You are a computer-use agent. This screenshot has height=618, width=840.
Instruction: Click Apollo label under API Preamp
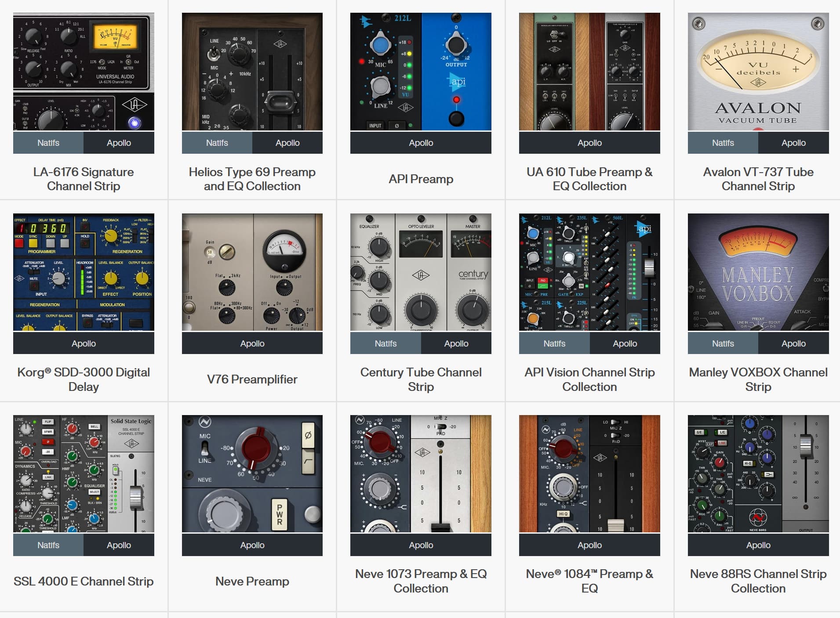click(x=421, y=143)
